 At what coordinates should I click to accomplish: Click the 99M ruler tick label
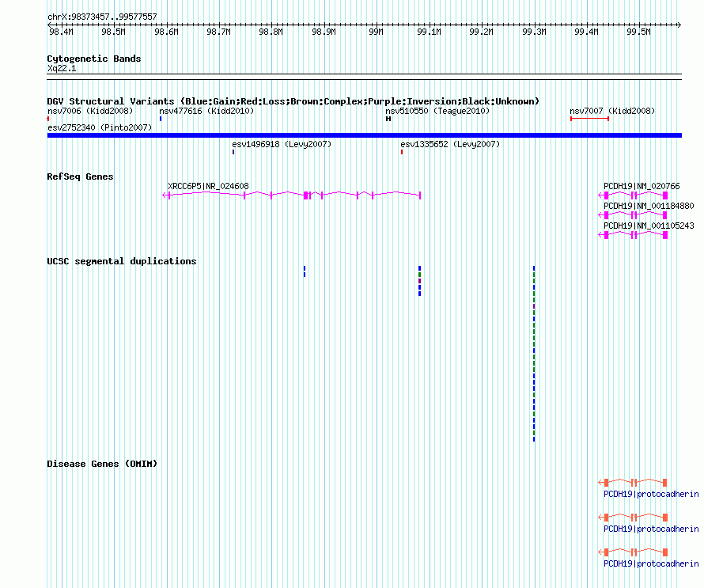pyautogui.click(x=377, y=32)
